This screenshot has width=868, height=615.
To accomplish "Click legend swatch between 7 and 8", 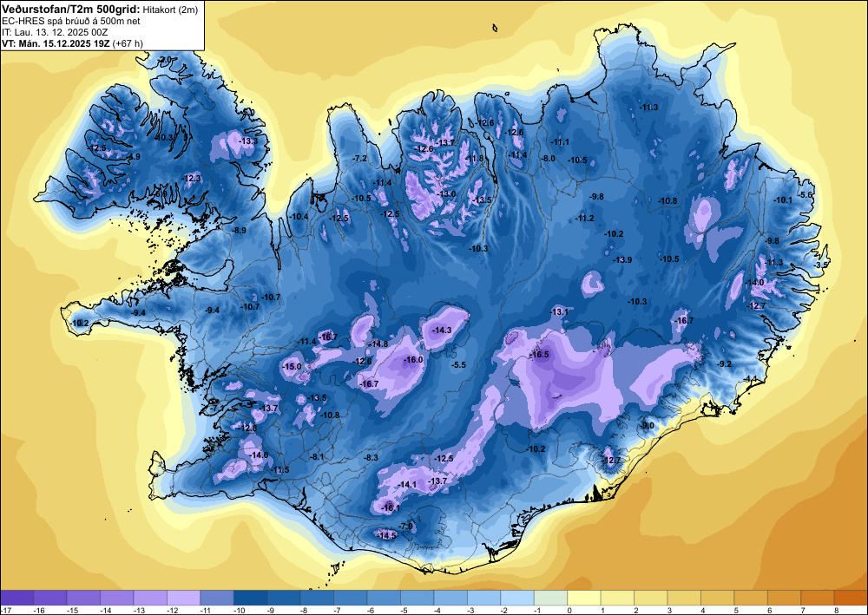I will tap(818, 597).
